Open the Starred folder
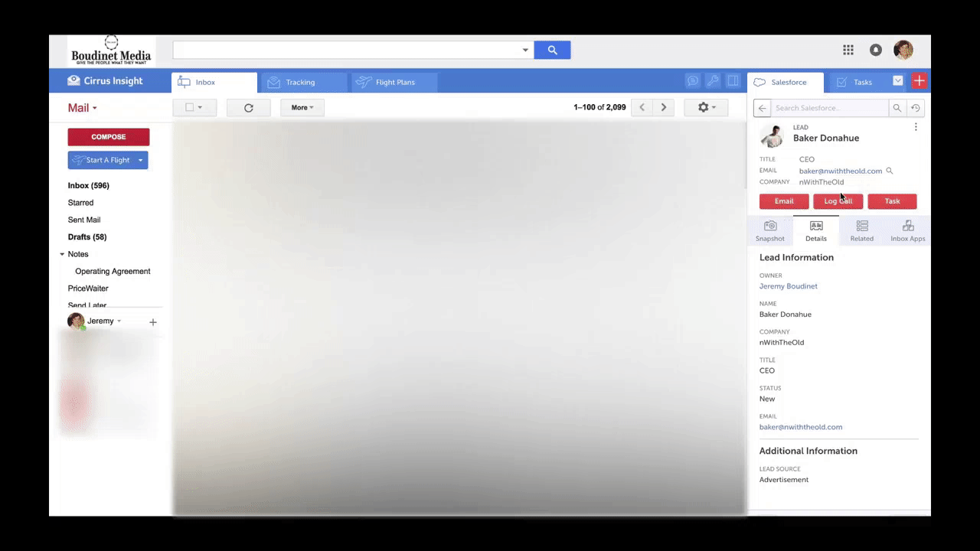This screenshot has width=980, height=551. [80, 203]
